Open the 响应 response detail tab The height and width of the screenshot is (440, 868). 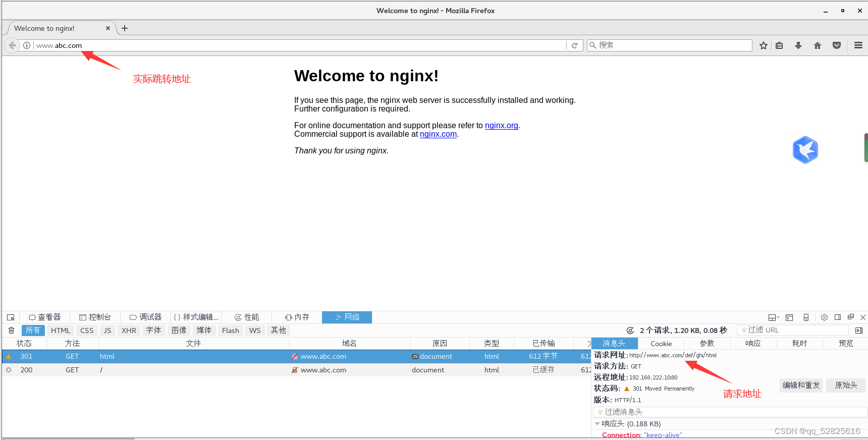pos(753,343)
